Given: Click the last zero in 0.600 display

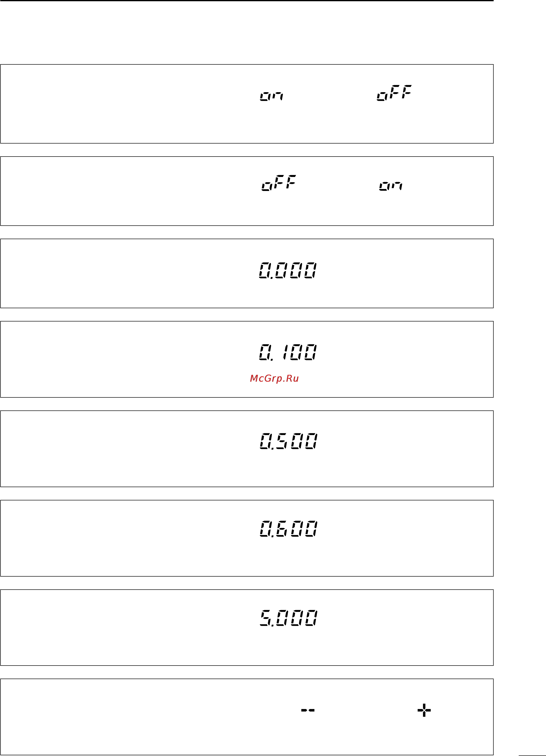Looking at the screenshot, I should 311,528.
